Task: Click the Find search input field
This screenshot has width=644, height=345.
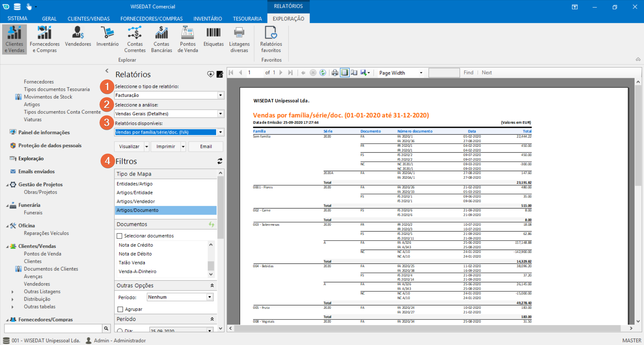Action: 444,72
